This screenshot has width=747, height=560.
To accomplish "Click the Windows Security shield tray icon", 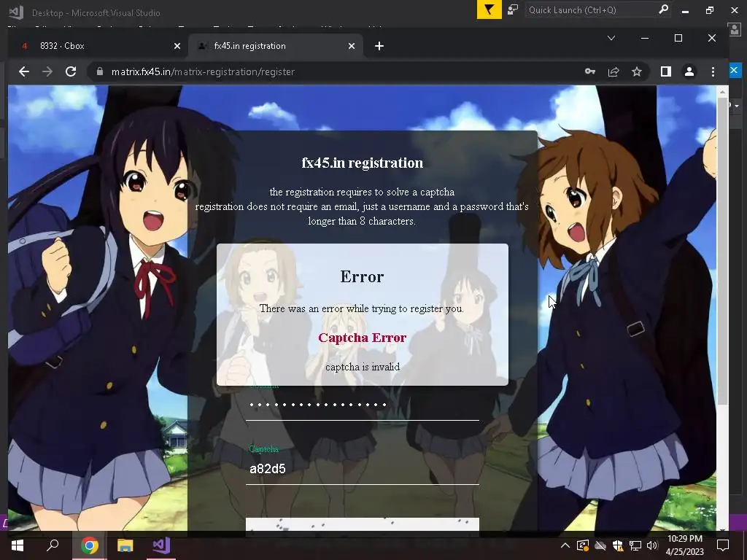I will tap(618, 545).
